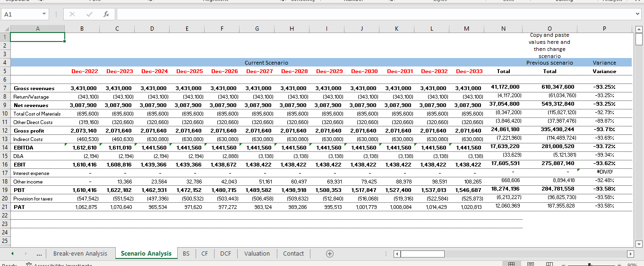
Task: Click the 41,172,000 gross revenues total
Action: coord(505,87)
